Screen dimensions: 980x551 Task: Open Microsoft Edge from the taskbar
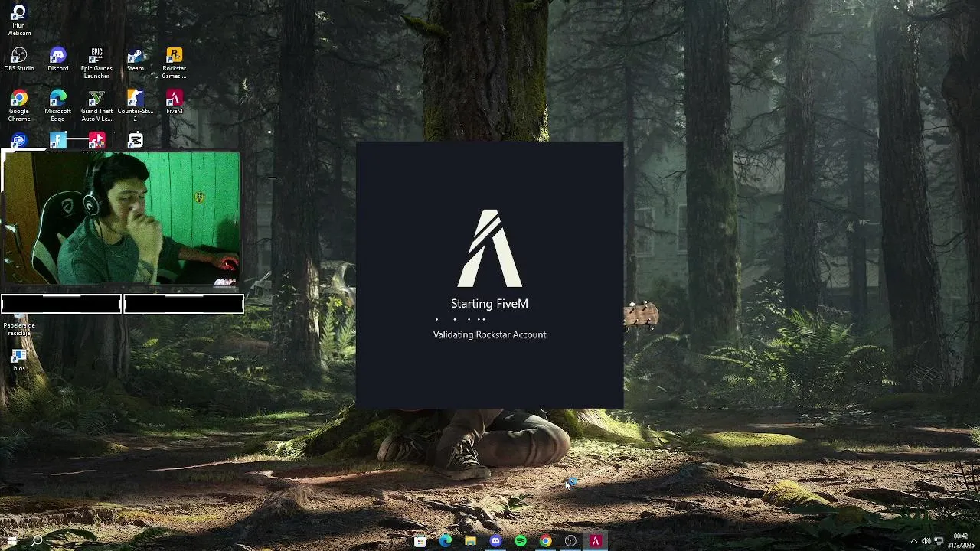446,541
